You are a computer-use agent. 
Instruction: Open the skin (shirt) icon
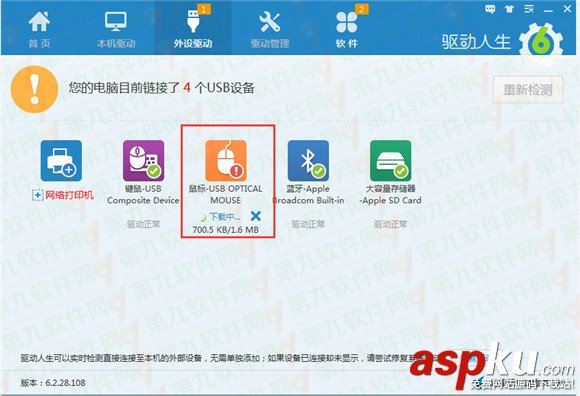510,9
